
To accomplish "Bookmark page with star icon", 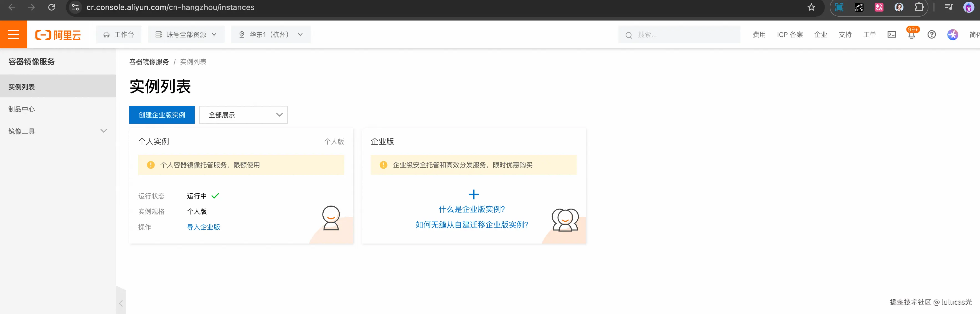I will pyautogui.click(x=811, y=7).
